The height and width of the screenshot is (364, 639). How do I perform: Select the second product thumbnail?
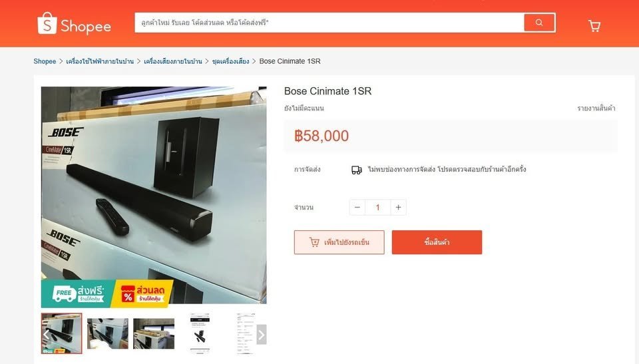click(x=108, y=333)
